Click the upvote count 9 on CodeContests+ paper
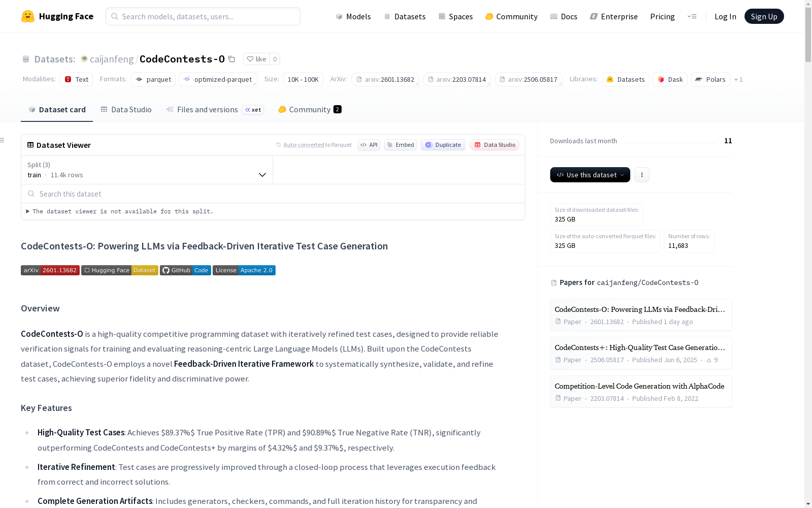This screenshot has width=812, height=508. 713,360
